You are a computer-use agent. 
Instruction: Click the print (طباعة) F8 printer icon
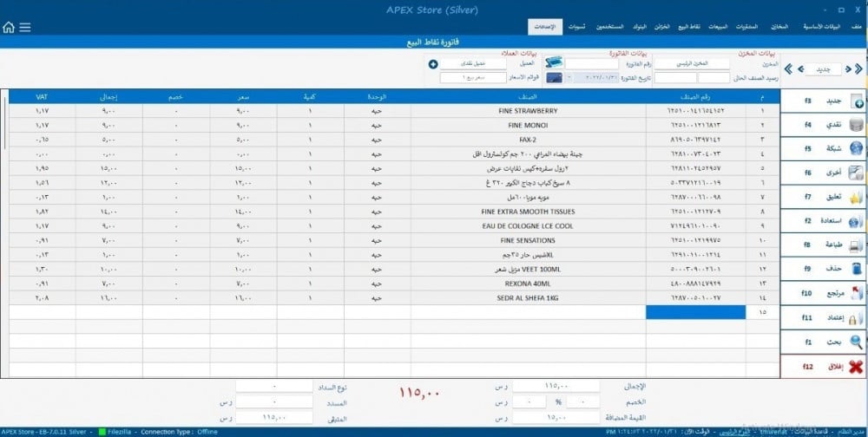pos(855,245)
